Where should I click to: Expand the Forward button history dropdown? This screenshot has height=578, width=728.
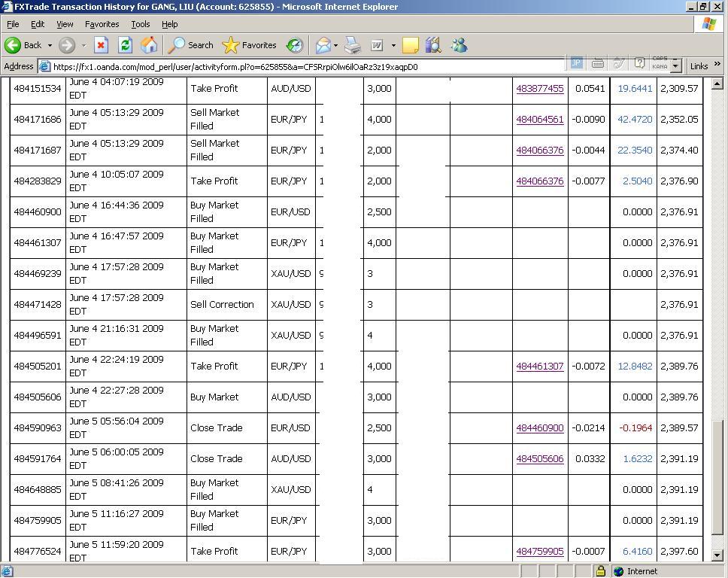[x=83, y=45]
